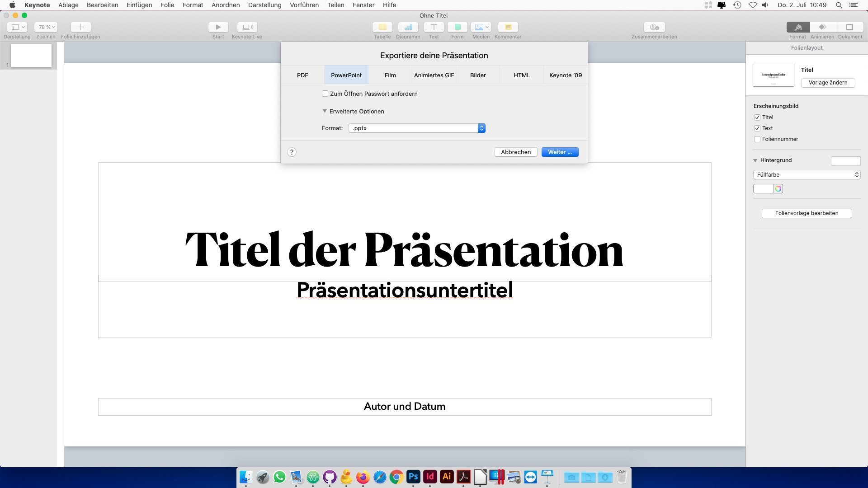
Task: Add a comment with Kommentar icon
Action: coord(508,27)
